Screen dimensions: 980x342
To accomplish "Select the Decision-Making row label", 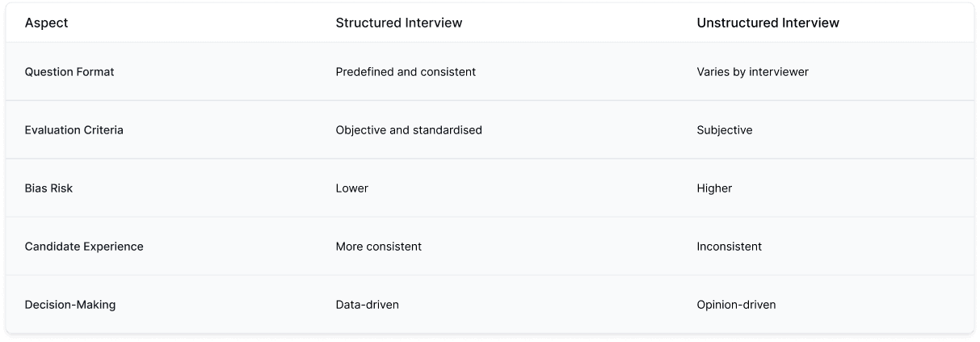I will [70, 305].
